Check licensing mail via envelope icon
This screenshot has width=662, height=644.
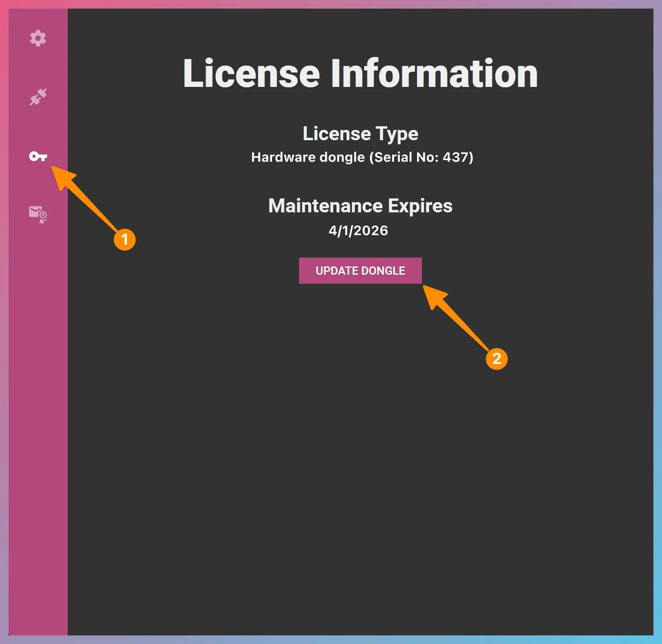click(37, 214)
